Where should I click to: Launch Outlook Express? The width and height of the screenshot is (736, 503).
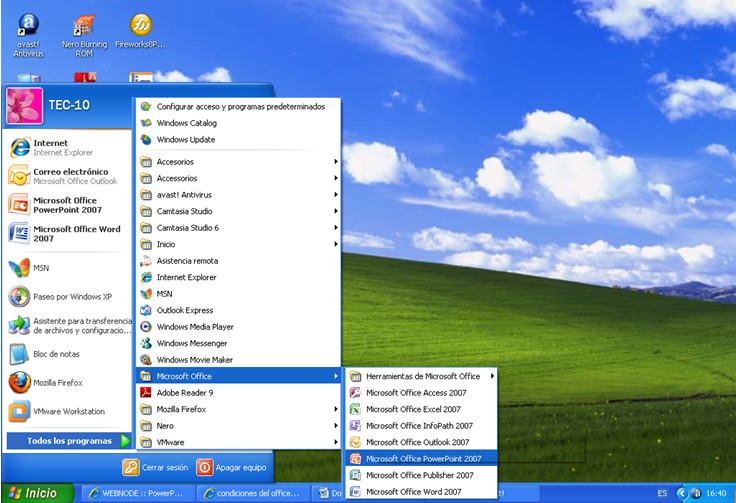(x=238, y=310)
